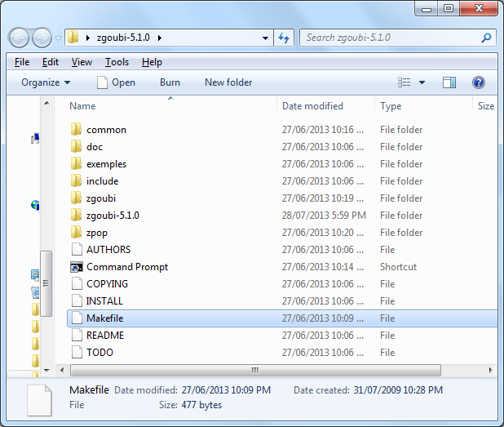Click the Open toolbar button
The image size is (504, 427).
click(x=116, y=82)
